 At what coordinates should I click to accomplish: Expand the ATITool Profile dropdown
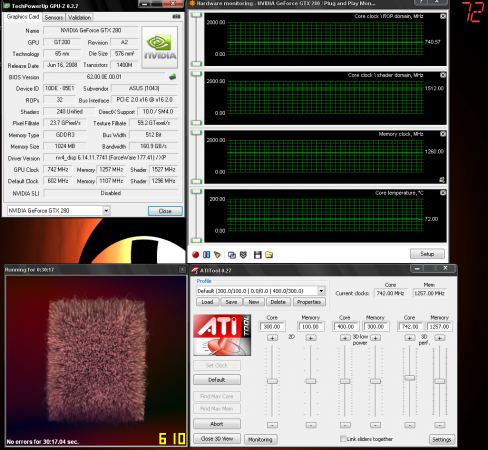[x=321, y=291]
